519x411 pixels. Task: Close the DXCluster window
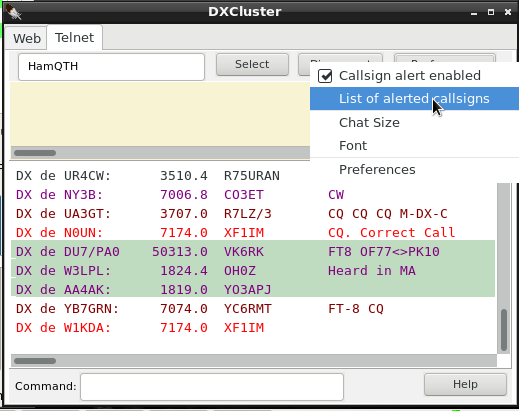[508, 12]
